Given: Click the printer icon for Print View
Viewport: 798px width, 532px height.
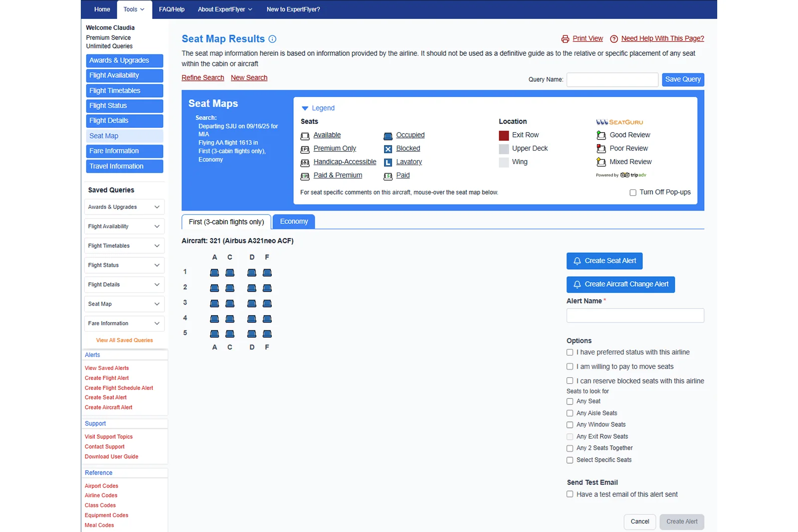Looking at the screenshot, I should coord(565,39).
